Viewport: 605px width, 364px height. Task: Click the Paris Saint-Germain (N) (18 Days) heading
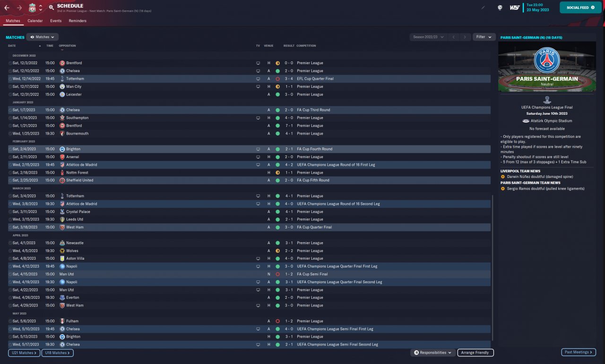[531, 37]
